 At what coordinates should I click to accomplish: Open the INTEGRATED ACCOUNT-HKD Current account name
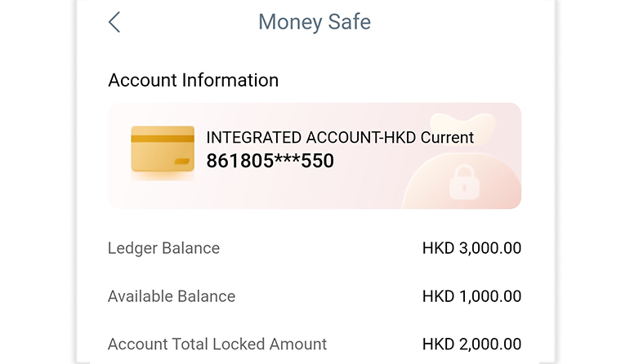tap(339, 137)
